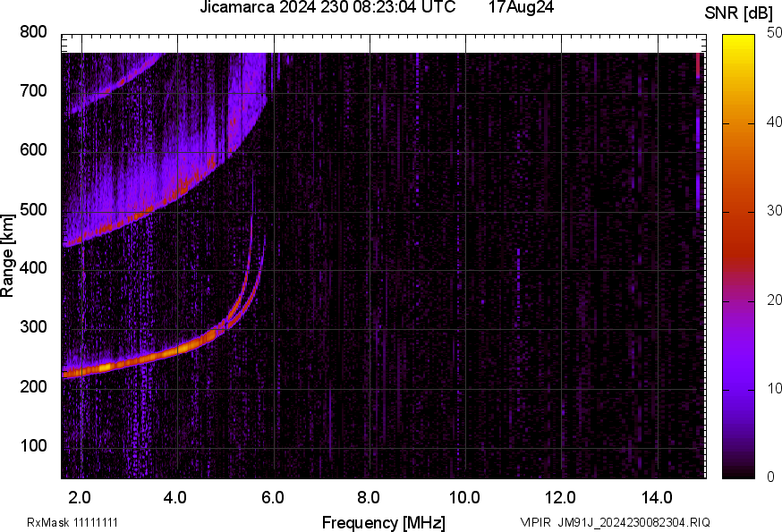Image resolution: width=782 pixels, height=532 pixels.
Task: Click the Frequency [MHz] axis label
Action: [383, 522]
